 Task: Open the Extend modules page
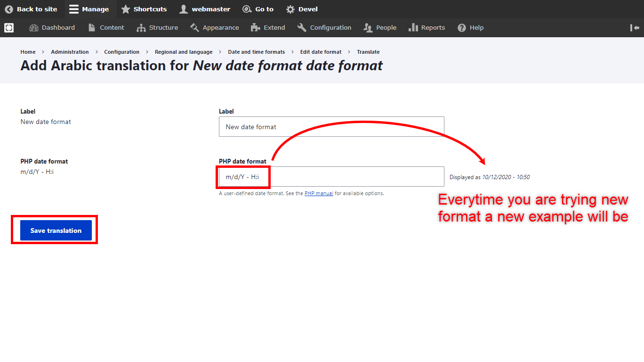[268, 28]
